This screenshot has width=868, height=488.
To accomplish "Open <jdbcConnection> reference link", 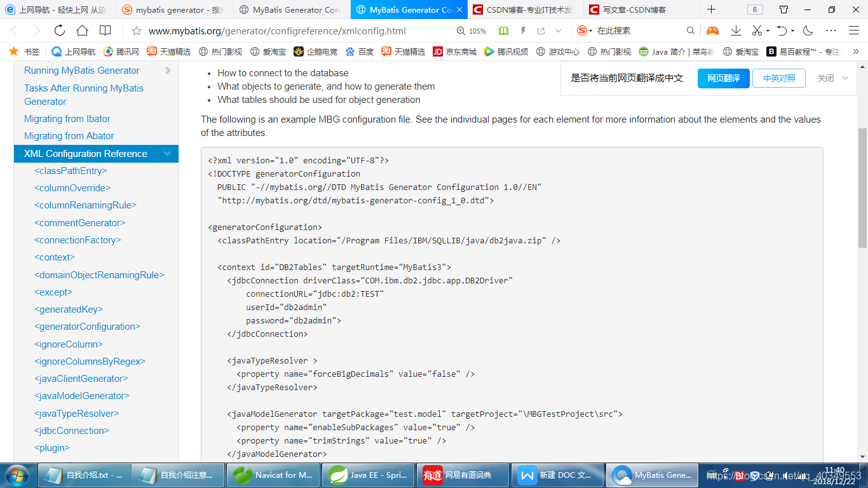I will click(x=72, y=431).
